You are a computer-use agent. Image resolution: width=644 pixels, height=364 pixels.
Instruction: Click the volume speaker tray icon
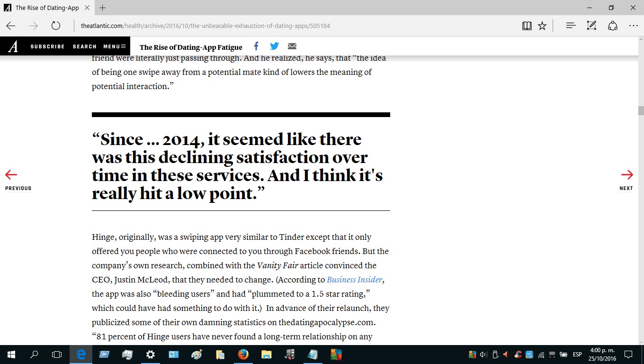(x=483, y=355)
